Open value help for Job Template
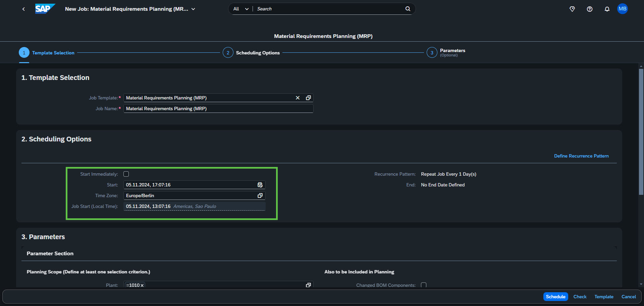Screen dimensions: 644x306 [308, 98]
